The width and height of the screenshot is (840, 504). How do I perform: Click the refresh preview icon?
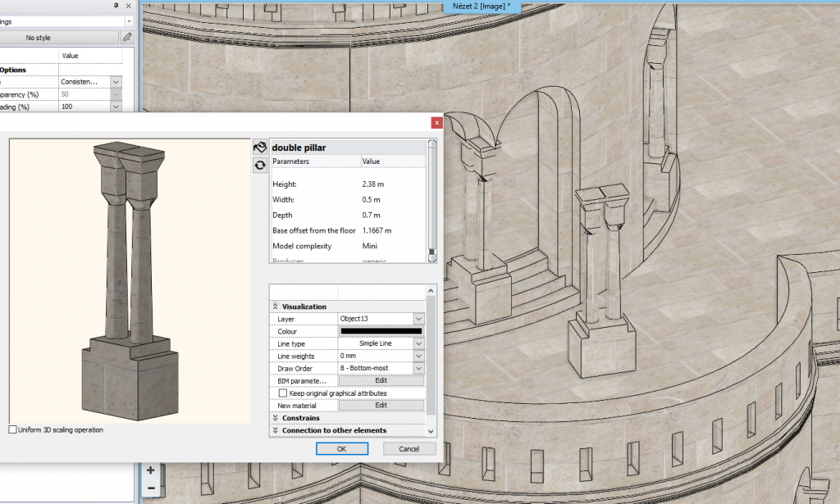pyautogui.click(x=260, y=165)
